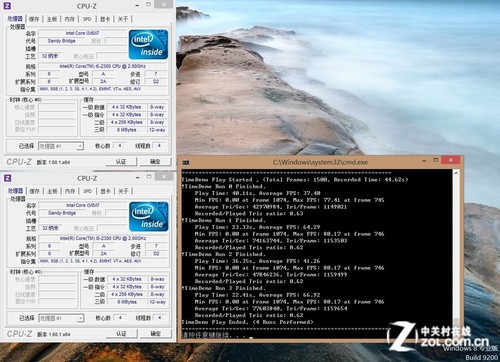The height and width of the screenshot is (362, 500).
Task: Click the Intel inside logo in upper CPU-Z window
Action: click(148, 44)
